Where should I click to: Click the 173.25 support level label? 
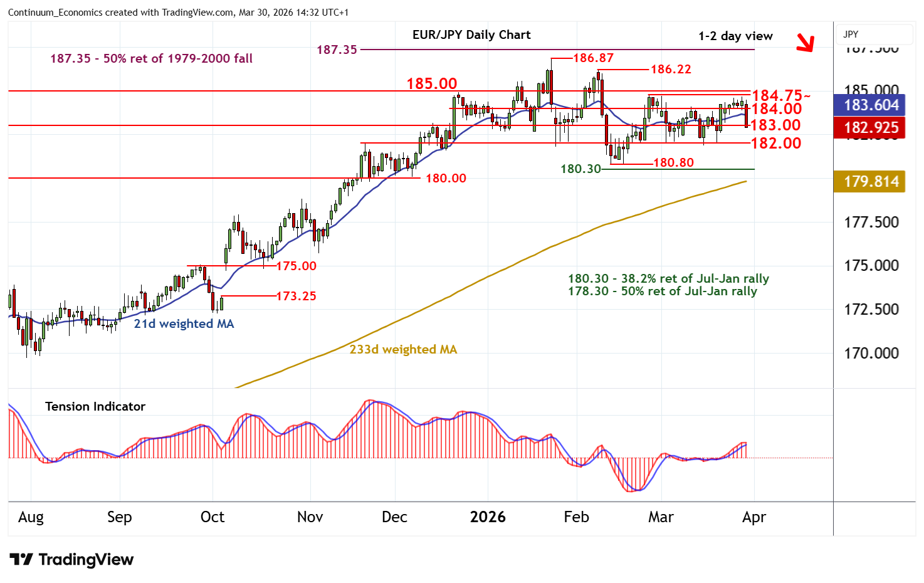(296, 296)
